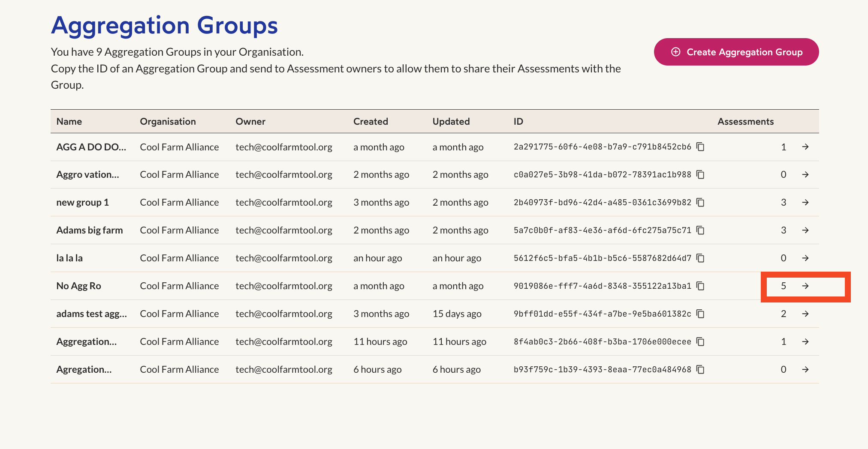Click 'an hour ago' created cell
The width and height of the screenshot is (868, 449).
378,258
